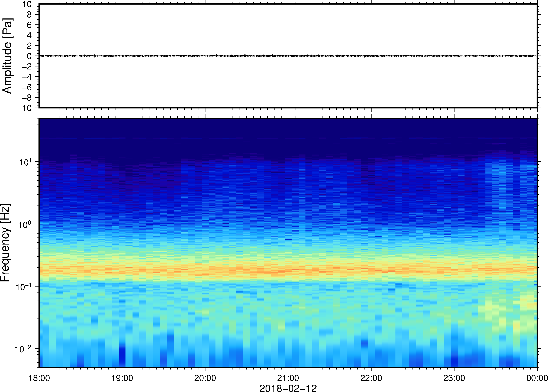Image resolution: width=548 pixels, height=392 pixels.
Task: Click the 00:00 time axis label
Action: pos(537,378)
